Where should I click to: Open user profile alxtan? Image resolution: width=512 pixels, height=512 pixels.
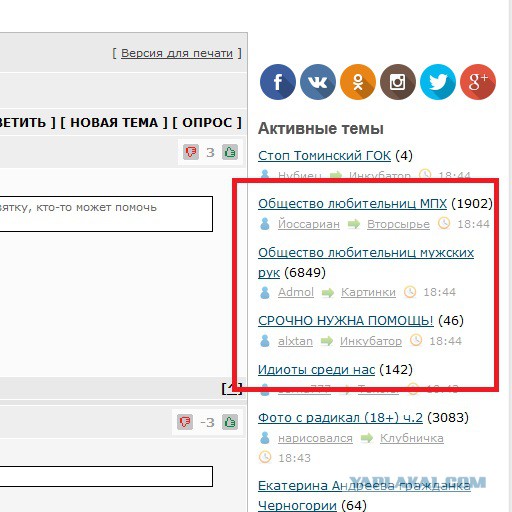tap(295, 341)
